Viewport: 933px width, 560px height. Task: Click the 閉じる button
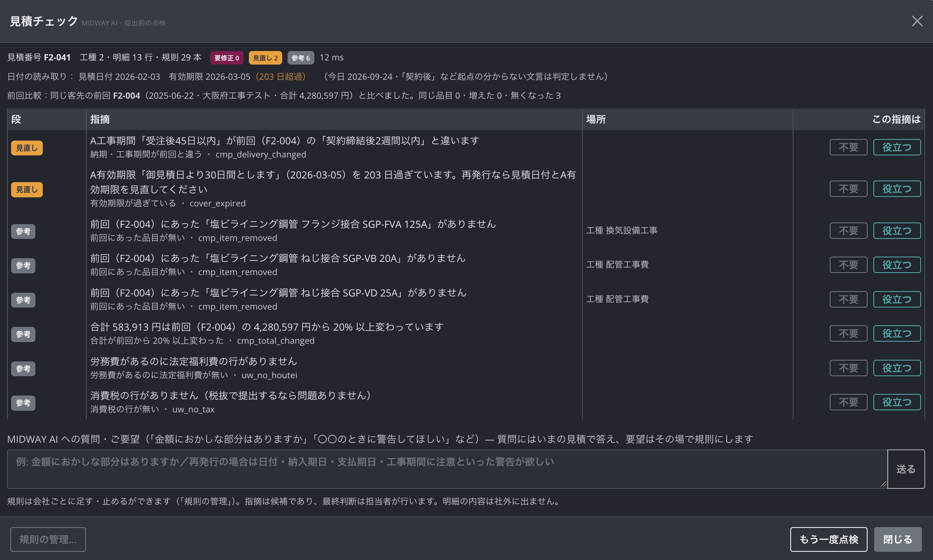coord(898,539)
